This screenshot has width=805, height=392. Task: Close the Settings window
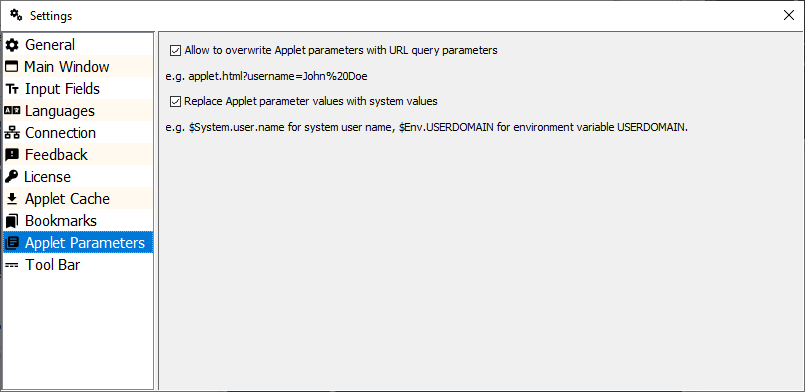[789, 15]
